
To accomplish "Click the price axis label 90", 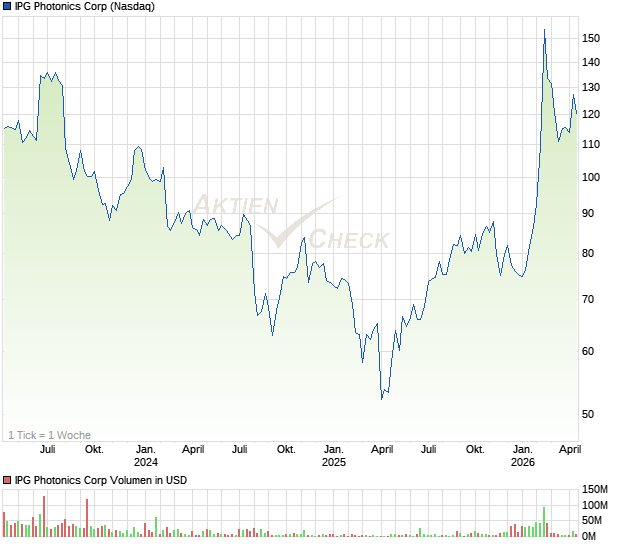I will coord(588,213).
